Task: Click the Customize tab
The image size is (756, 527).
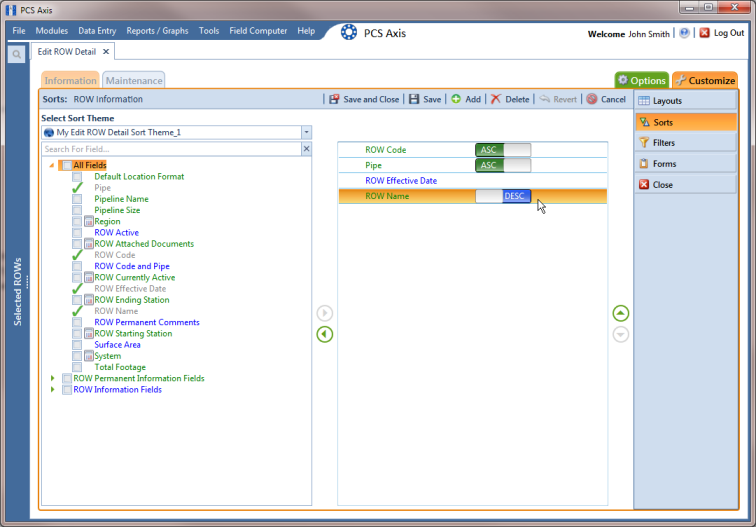Action: (705, 81)
